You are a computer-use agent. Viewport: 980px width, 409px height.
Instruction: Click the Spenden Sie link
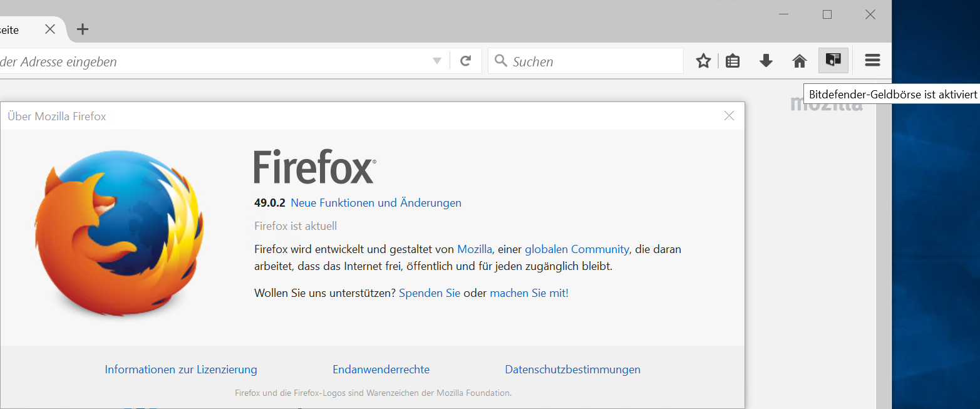430,293
